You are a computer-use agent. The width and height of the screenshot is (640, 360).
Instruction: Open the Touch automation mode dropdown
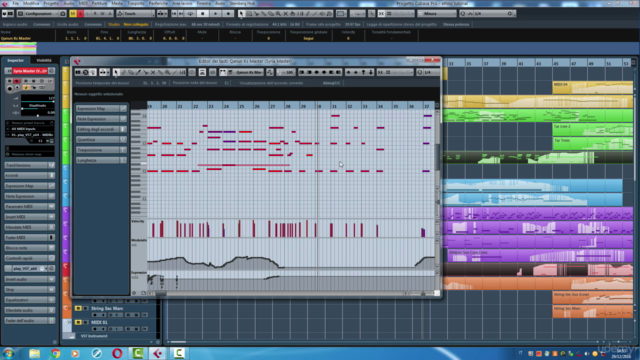tap(136, 13)
